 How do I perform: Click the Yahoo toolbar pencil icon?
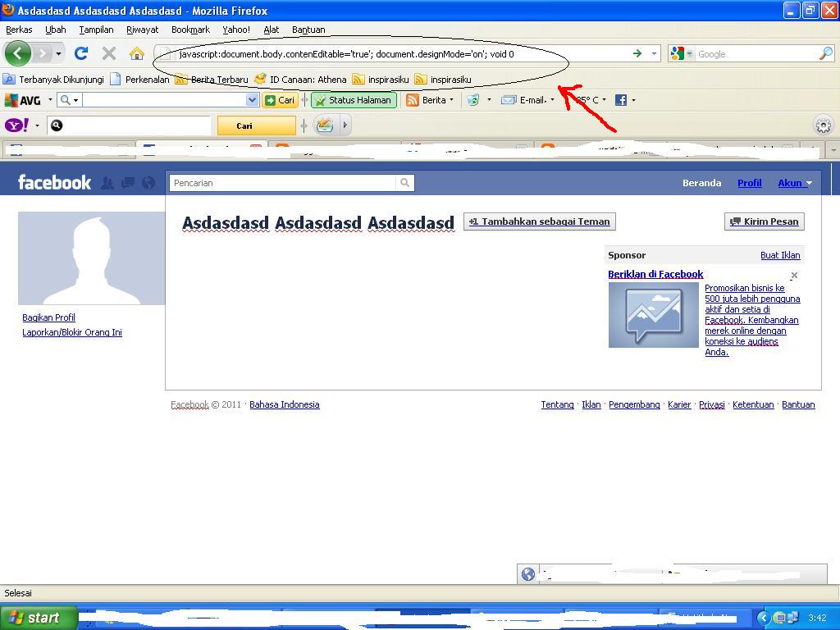coord(325,126)
